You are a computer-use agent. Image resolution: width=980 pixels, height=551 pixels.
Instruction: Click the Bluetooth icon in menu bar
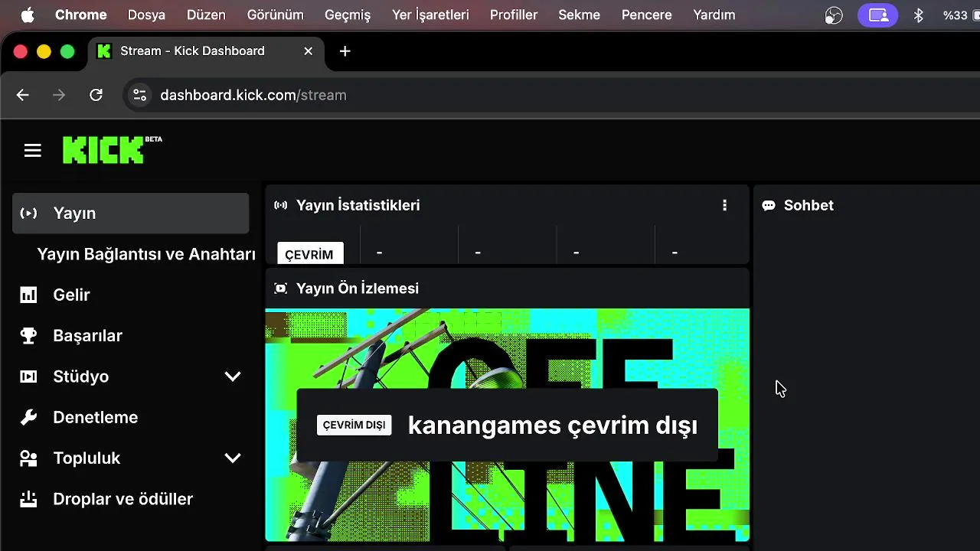(919, 15)
